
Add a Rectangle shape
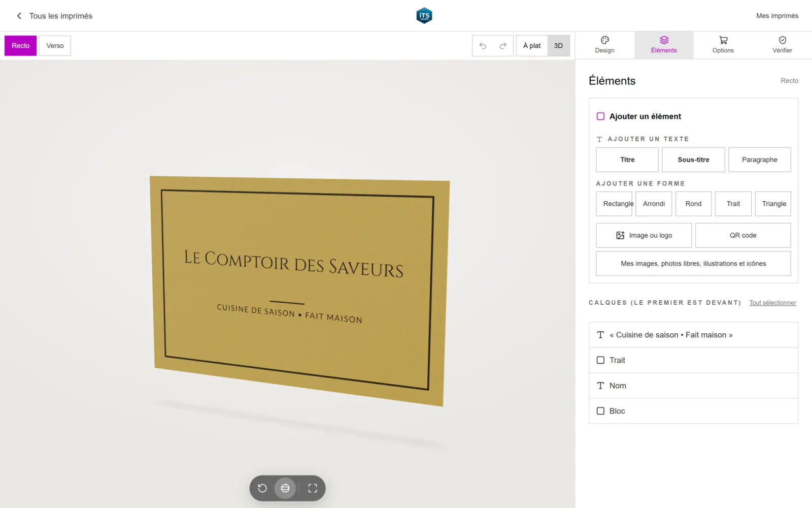[x=614, y=204]
